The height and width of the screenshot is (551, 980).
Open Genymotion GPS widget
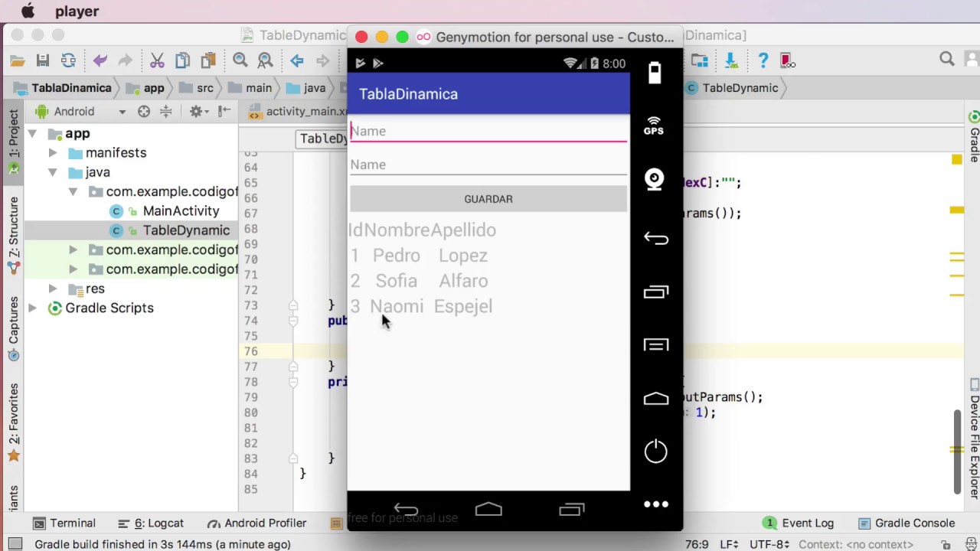(654, 126)
